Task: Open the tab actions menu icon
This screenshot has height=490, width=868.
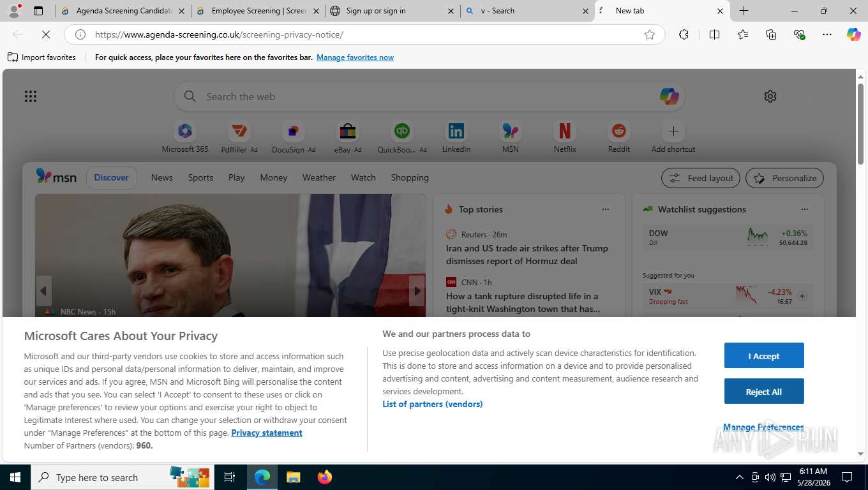Action: coord(38,11)
